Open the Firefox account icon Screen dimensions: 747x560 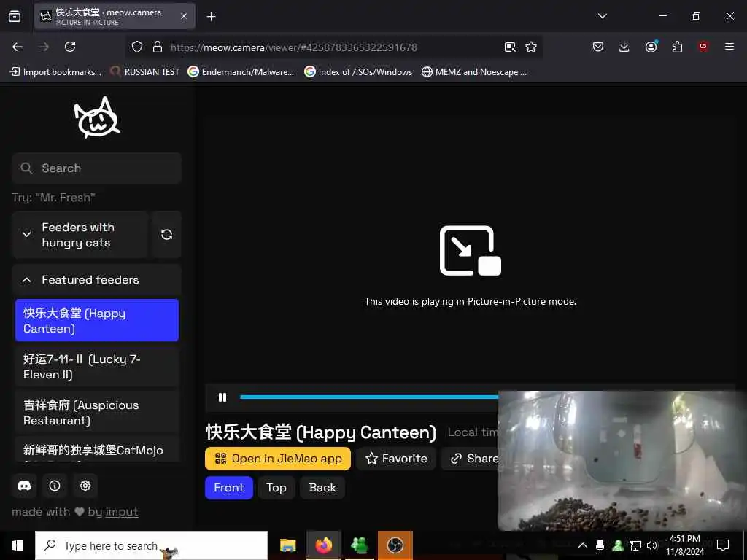(x=651, y=47)
